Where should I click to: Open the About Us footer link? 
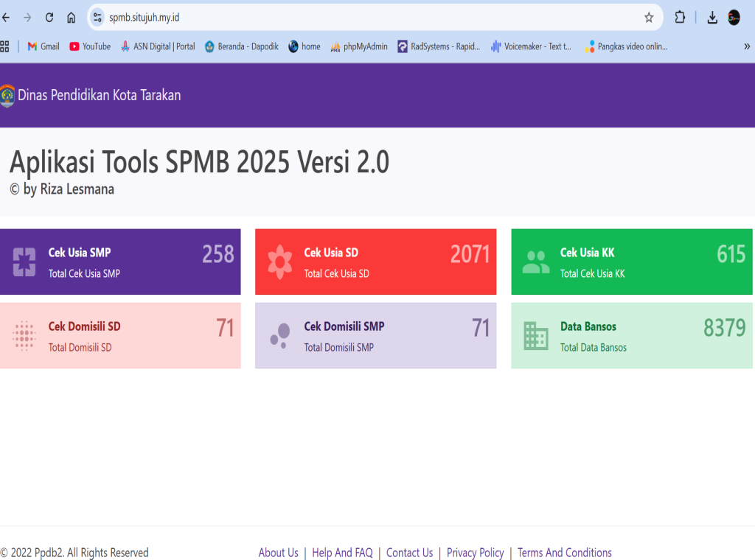(x=278, y=553)
